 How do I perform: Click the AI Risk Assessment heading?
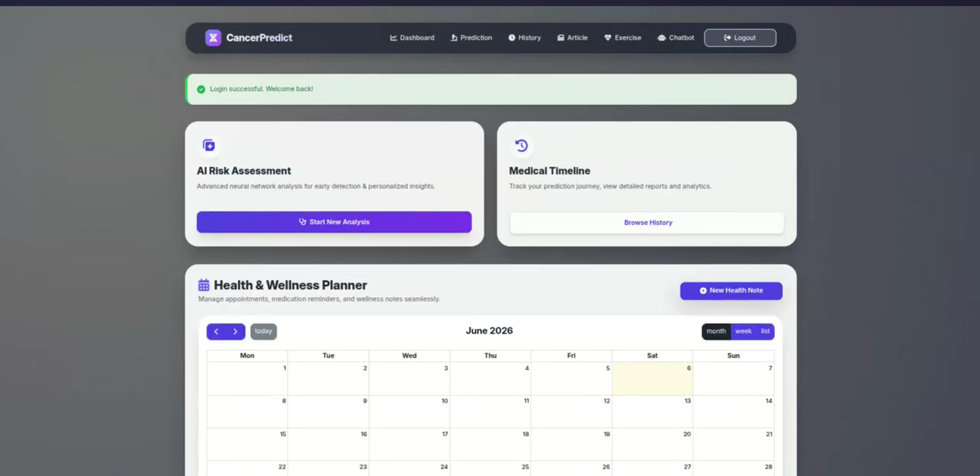click(243, 171)
